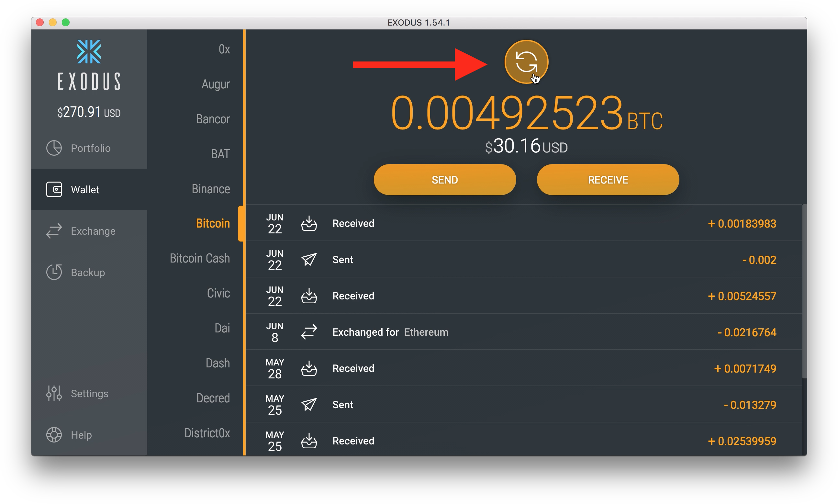The image size is (838, 504).
Task: Click sent icon for - 0.013279
Action: click(x=309, y=405)
